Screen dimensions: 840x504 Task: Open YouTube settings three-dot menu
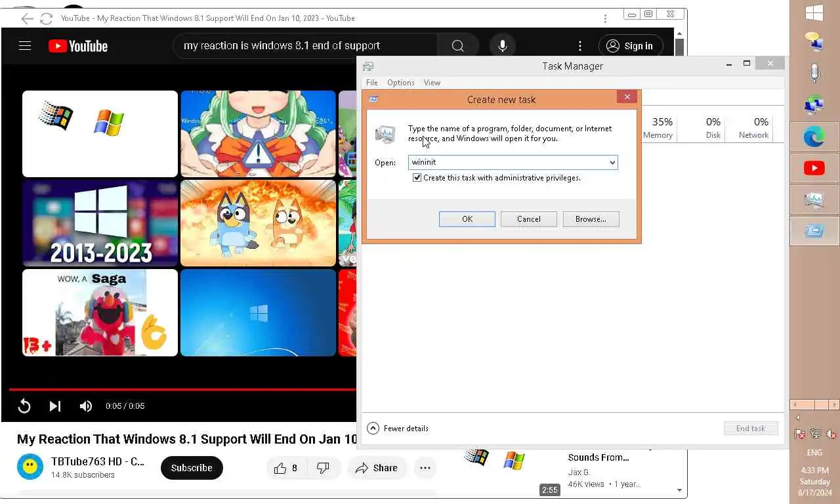(579, 46)
